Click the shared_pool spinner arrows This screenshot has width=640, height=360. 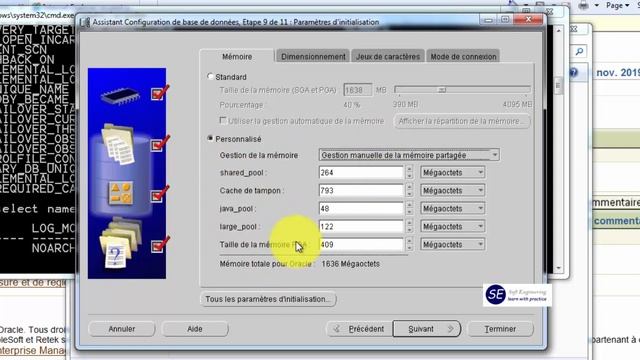pos(409,173)
